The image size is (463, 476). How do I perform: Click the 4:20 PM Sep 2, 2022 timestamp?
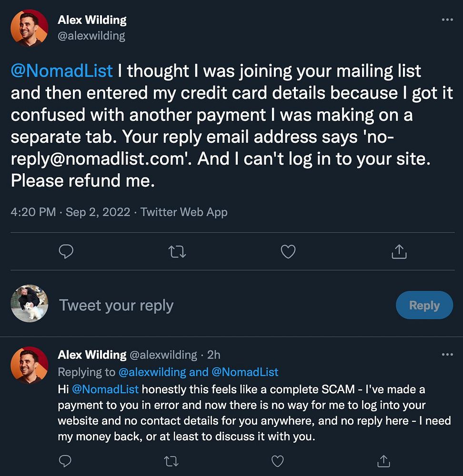coord(70,212)
